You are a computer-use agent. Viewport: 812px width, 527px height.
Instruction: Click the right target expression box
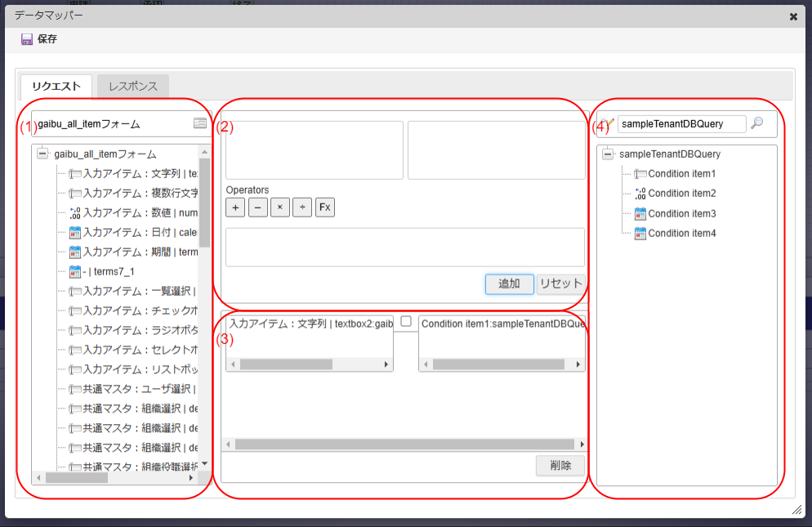pos(496,150)
